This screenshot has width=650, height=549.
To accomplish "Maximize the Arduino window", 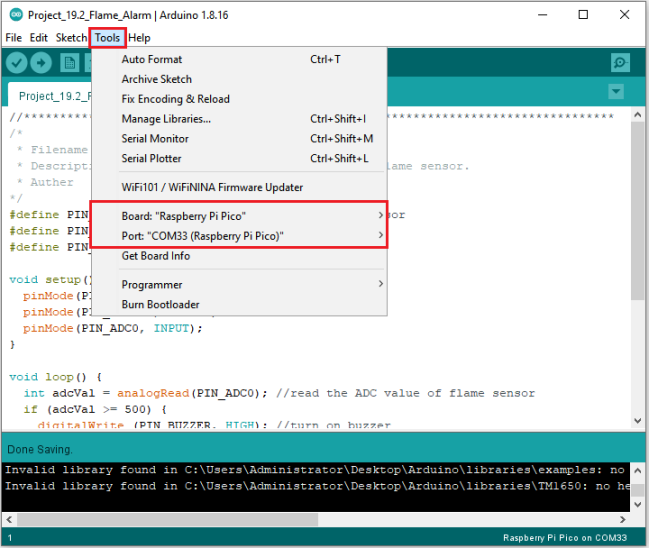I will 583,15.
